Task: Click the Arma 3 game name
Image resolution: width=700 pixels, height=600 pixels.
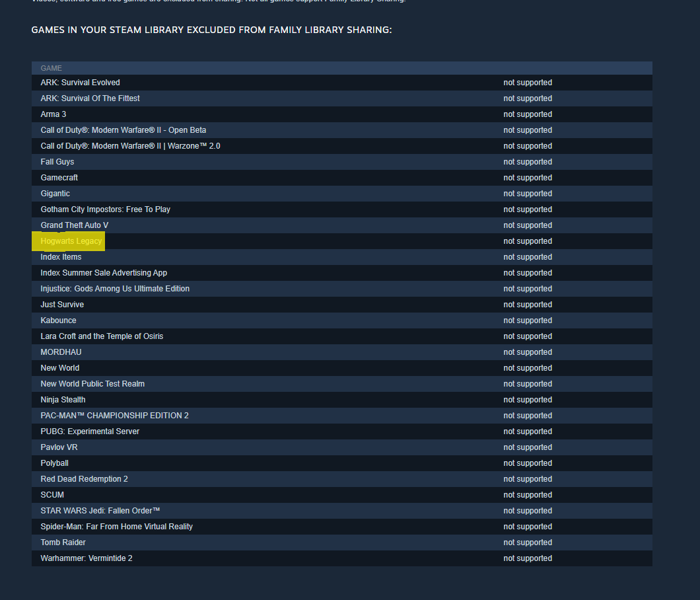Action: [x=53, y=114]
